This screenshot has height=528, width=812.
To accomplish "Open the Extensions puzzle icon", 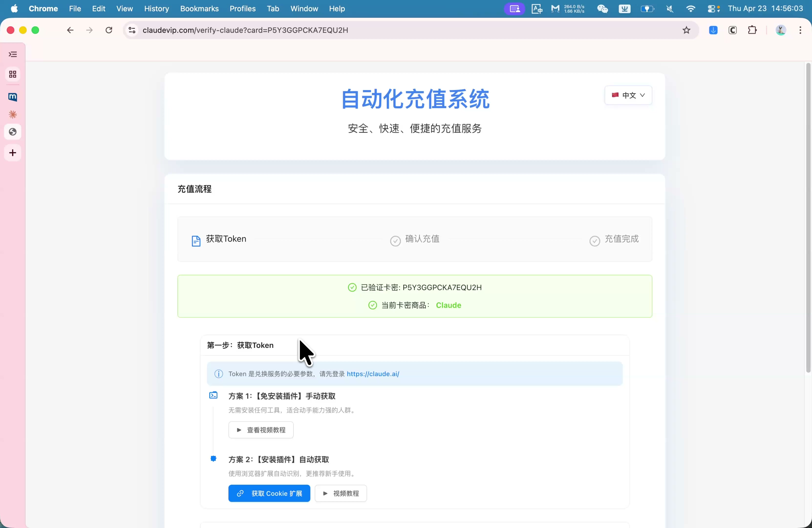I will pos(752,30).
